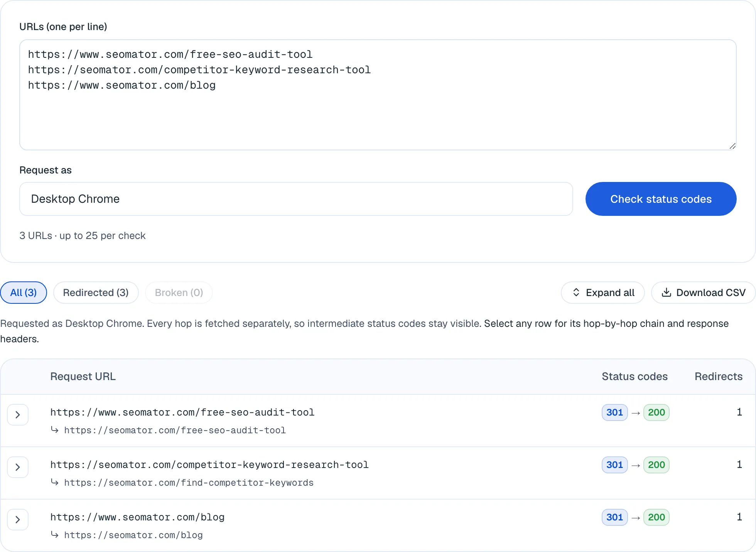Click the redirect arrow icon before seomator.com/blog
This screenshot has height=552, width=756.
[55, 534]
